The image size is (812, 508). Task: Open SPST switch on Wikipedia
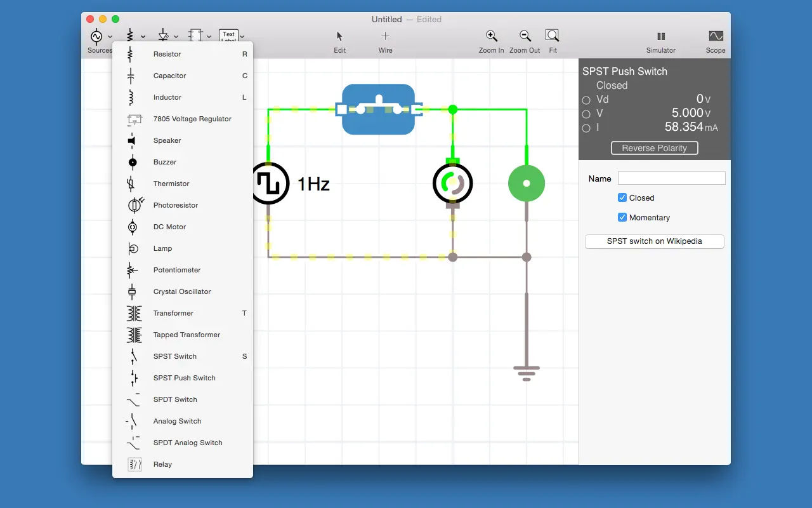pyautogui.click(x=654, y=241)
